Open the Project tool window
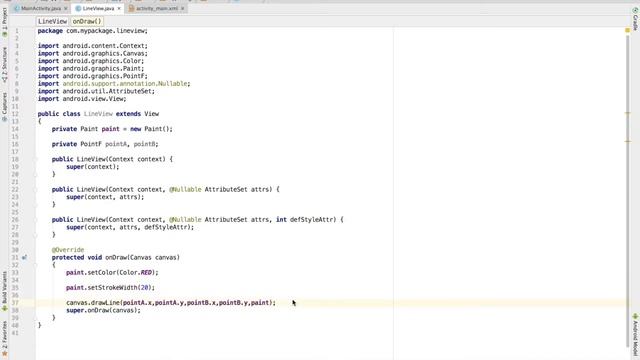Image resolution: width=640 pixels, height=360 pixels. (x=4, y=22)
